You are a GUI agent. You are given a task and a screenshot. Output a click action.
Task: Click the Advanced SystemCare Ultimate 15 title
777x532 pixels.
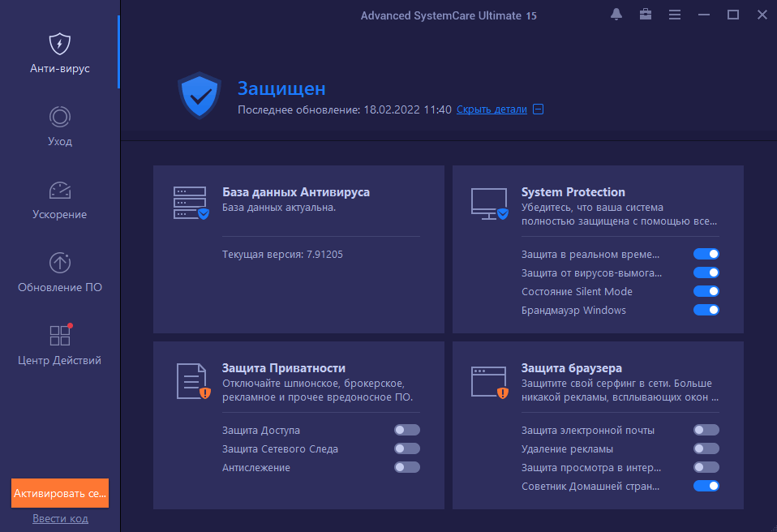[x=449, y=16]
